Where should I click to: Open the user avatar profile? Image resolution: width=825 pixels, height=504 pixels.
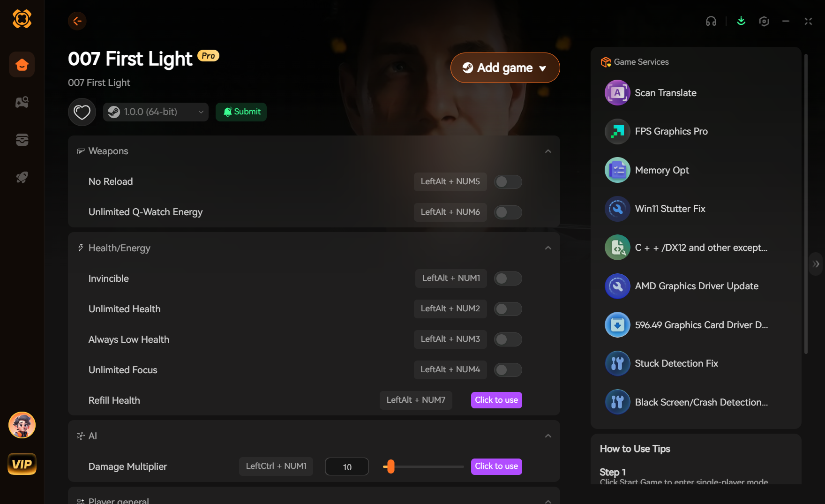[22, 425]
